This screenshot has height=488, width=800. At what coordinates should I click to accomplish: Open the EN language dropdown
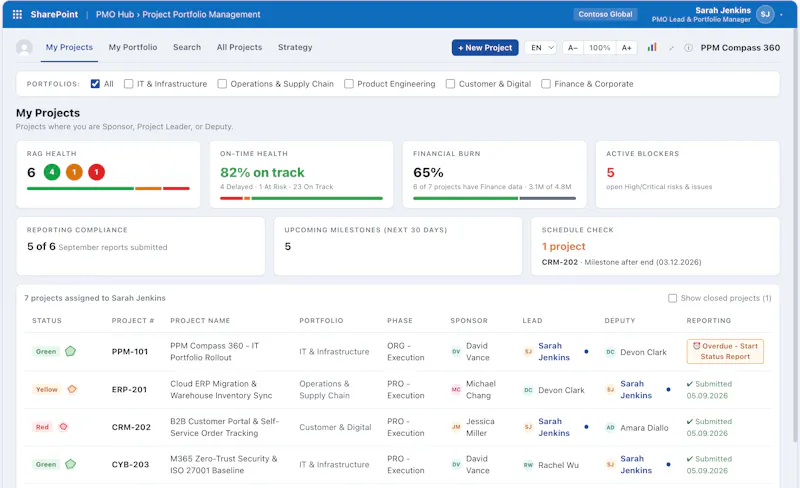point(541,47)
